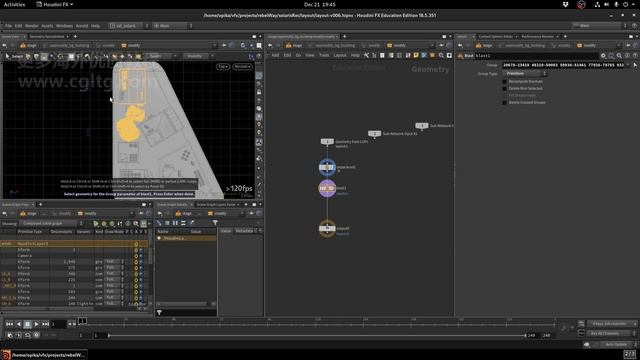640x360 pixels.
Task: Click the play forward button
Action: (x=36, y=324)
